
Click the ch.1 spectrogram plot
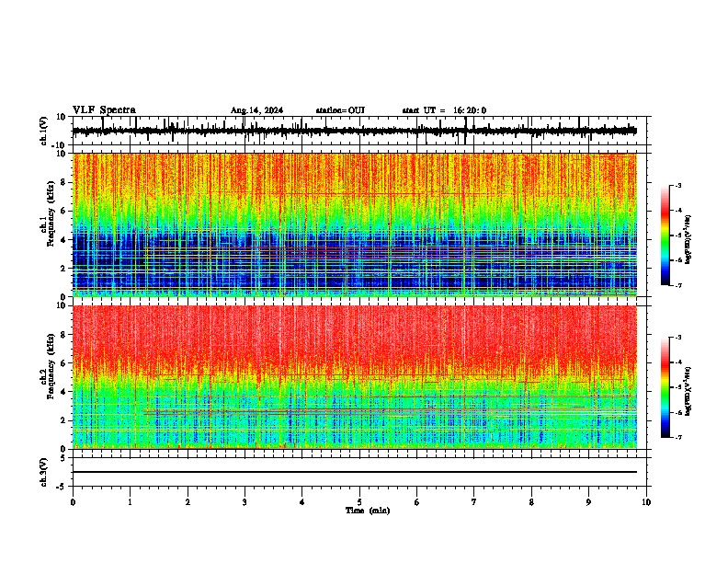pyautogui.click(x=355, y=224)
